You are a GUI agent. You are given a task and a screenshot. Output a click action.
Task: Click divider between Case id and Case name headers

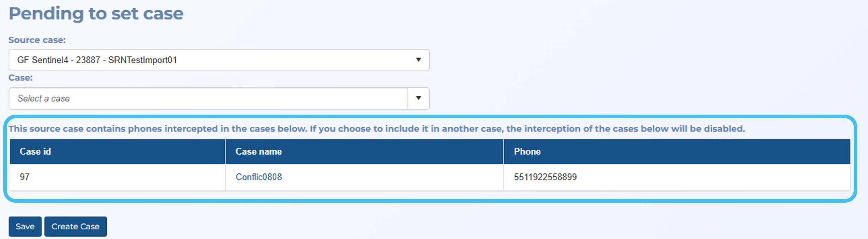pos(225,151)
